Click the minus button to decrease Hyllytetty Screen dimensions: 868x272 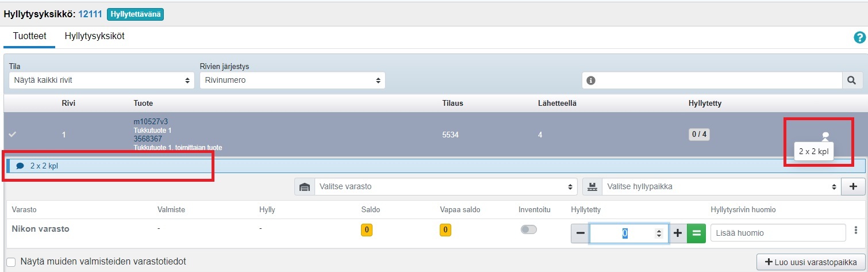(580, 233)
